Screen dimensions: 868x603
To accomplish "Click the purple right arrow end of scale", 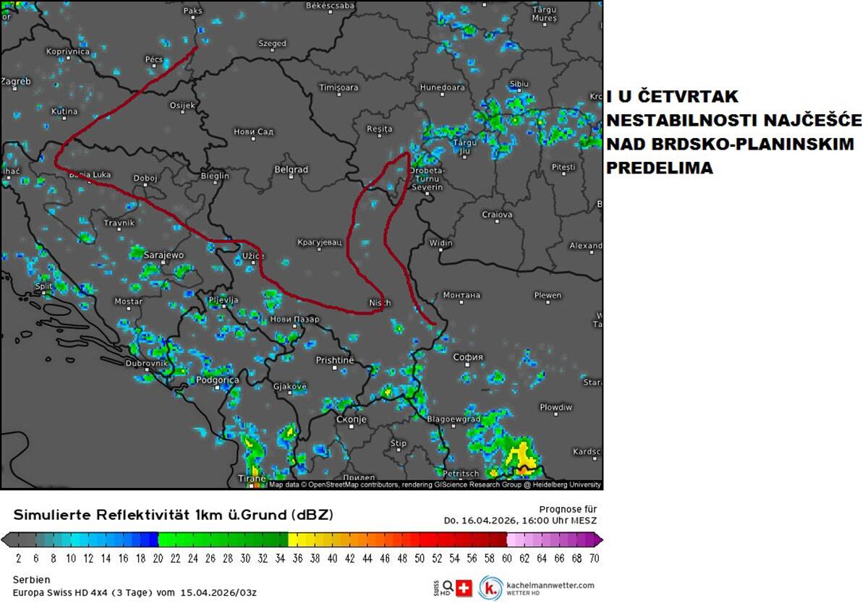I will pos(598,539).
